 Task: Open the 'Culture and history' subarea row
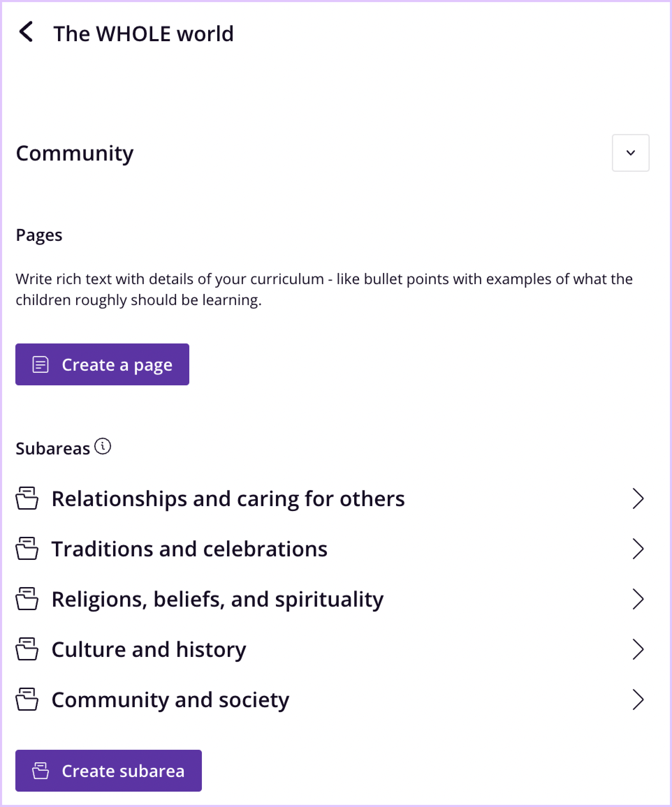point(149,650)
